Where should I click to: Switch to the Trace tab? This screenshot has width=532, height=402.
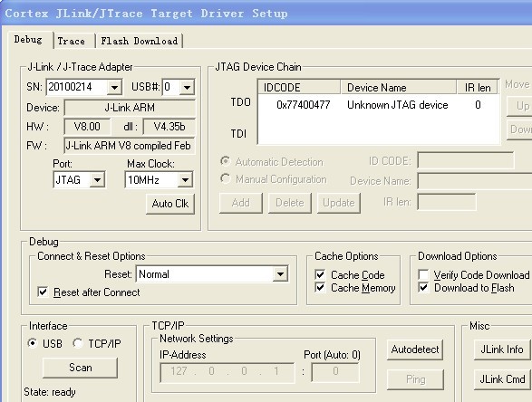click(72, 41)
